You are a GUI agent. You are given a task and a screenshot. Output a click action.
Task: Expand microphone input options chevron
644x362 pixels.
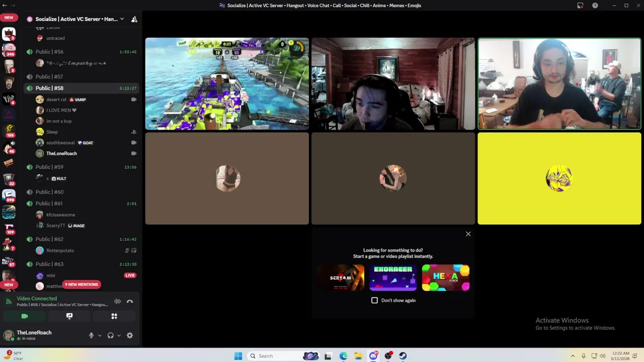(100, 335)
